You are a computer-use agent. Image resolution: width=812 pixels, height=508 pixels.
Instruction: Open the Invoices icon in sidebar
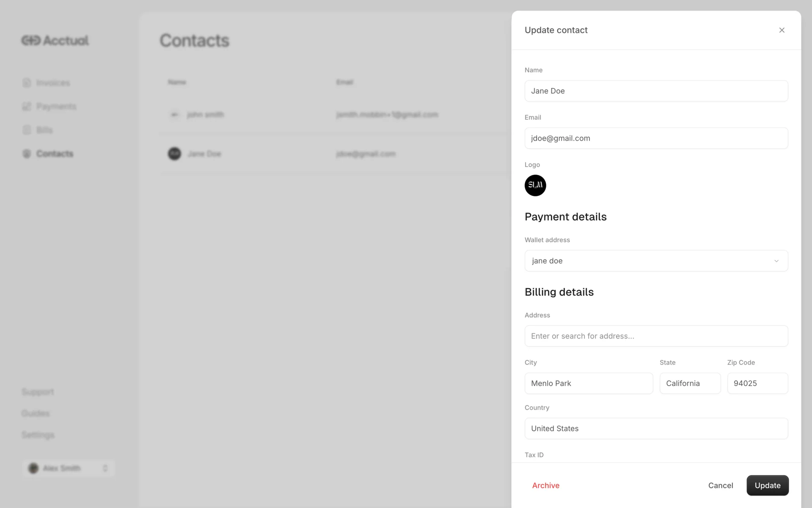pyautogui.click(x=27, y=83)
